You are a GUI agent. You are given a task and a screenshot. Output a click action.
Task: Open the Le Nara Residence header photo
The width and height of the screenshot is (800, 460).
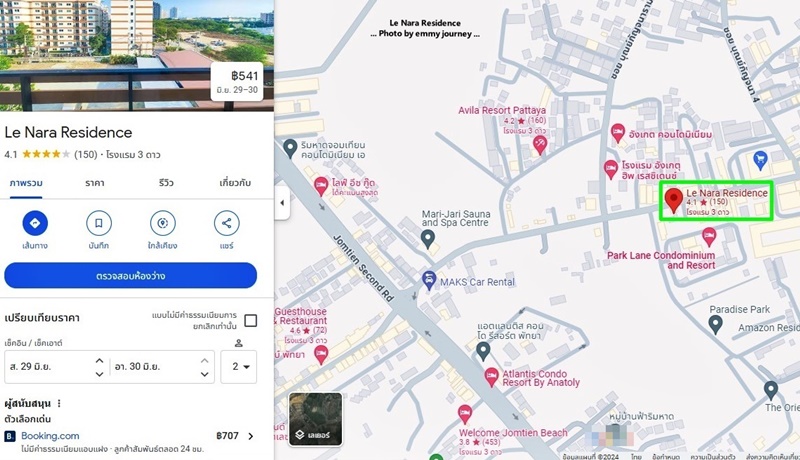137,55
